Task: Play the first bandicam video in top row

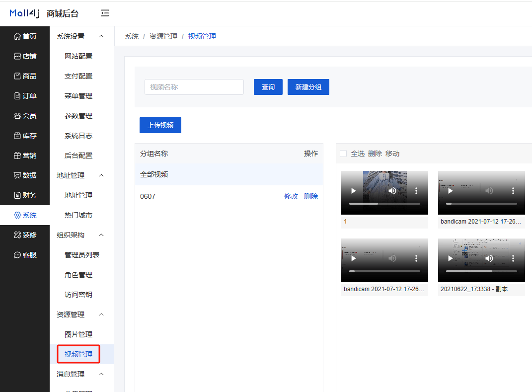Action: point(450,191)
